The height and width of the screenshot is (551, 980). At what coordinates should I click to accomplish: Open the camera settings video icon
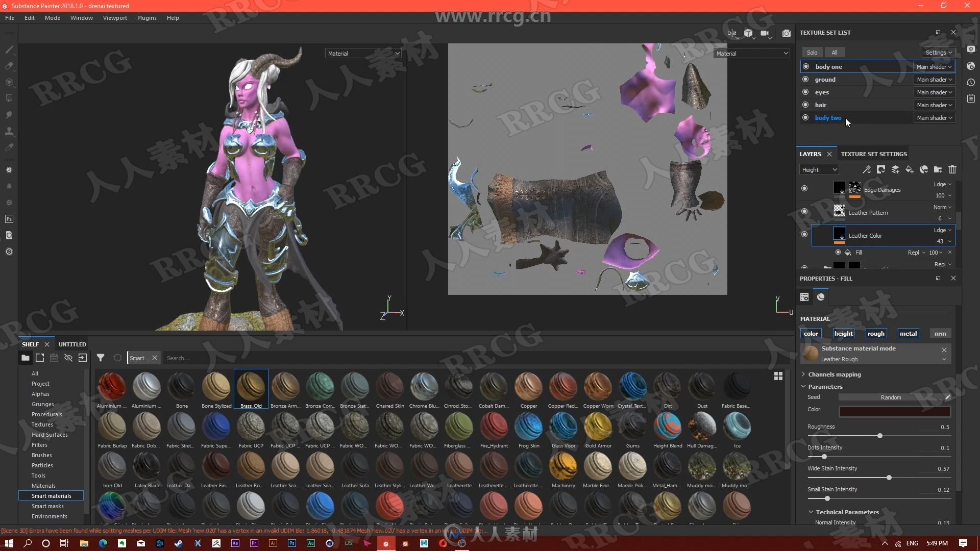click(765, 33)
